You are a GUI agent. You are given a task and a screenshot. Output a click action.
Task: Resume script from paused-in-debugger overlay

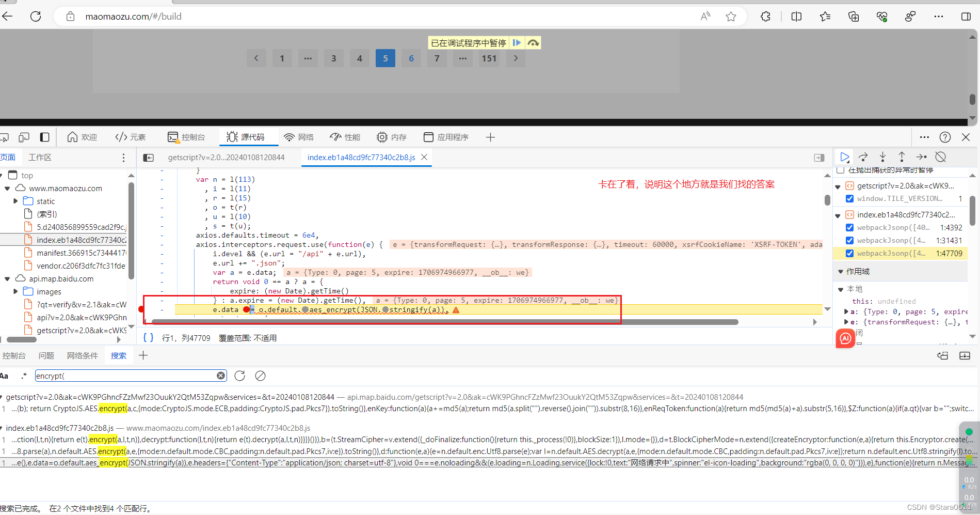coord(517,43)
